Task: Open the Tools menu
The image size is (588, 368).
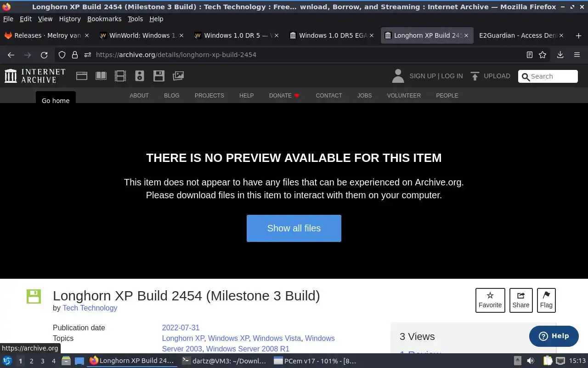Action: (135, 19)
